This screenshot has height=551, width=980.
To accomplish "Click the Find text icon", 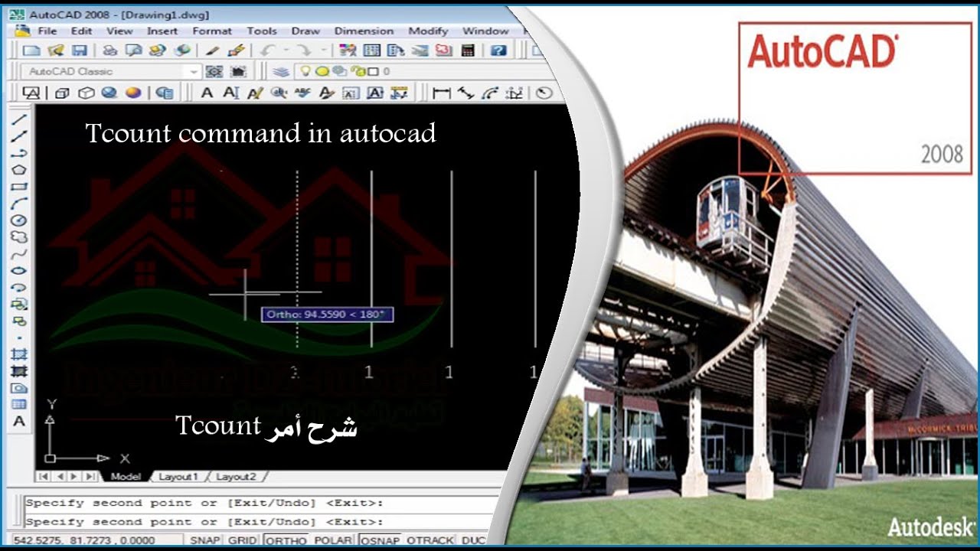I will 279,93.
